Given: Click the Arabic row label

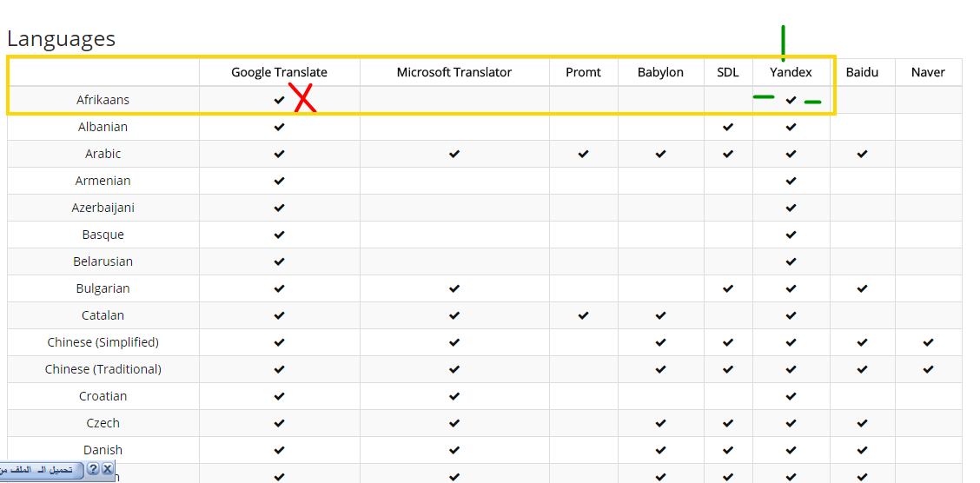Looking at the screenshot, I should coord(103,154).
